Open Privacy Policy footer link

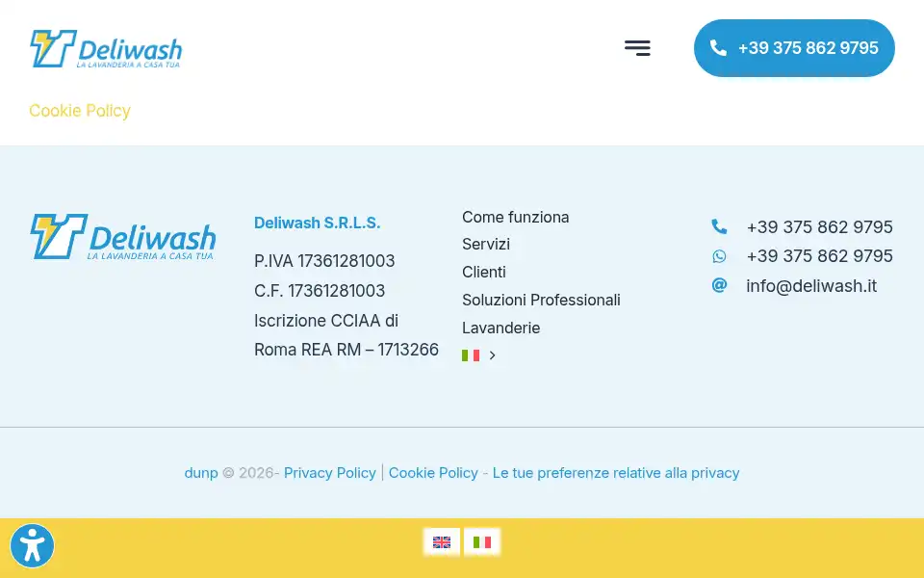(329, 472)
